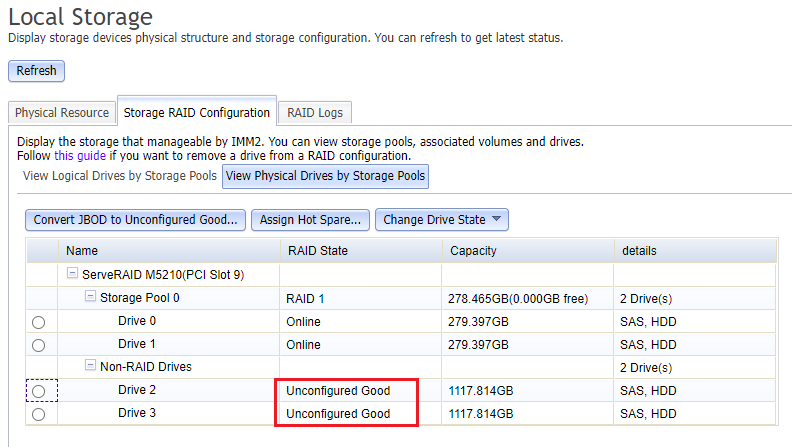The image size is (792, 447).
Task: Click the Name column header
Action: (82, 251)
